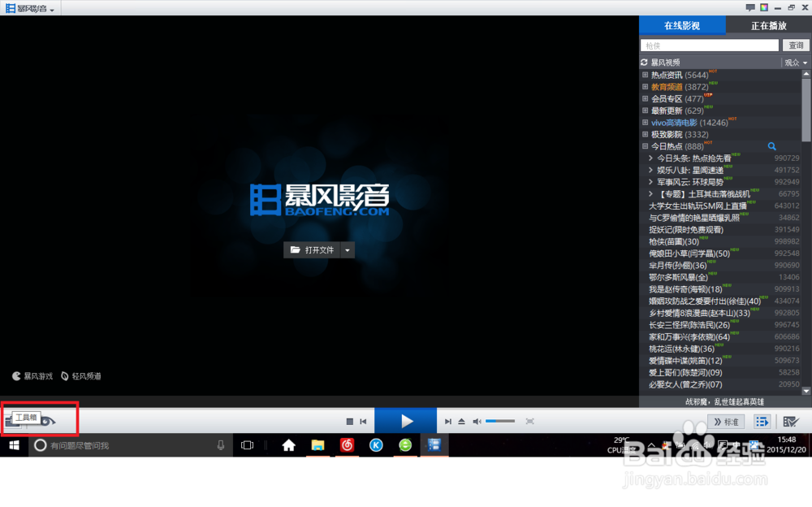Open the 轻风频道 link
Image resolution: width=812 pixels, height=507 pixels.
pos(80,376)
